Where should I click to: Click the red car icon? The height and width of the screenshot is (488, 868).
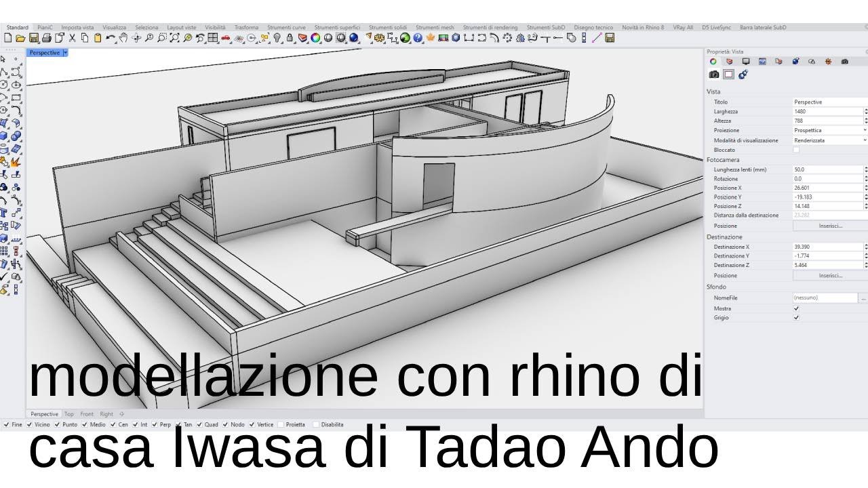click(225, 38)
